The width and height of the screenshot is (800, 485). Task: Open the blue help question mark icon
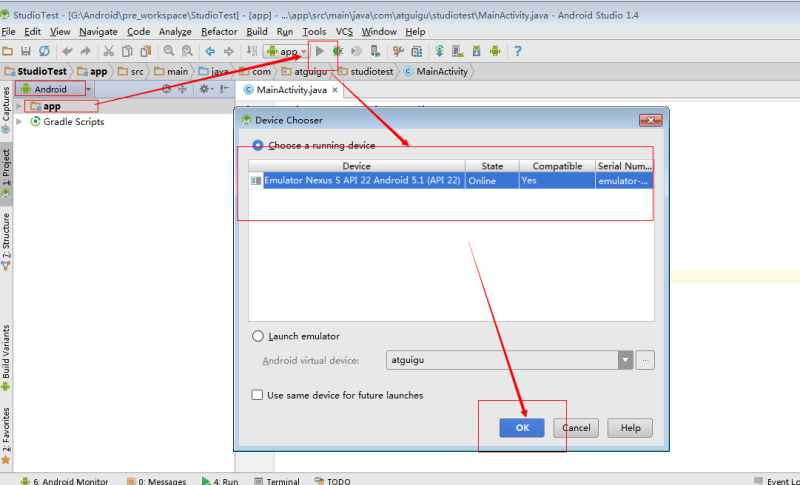(518, 51)
